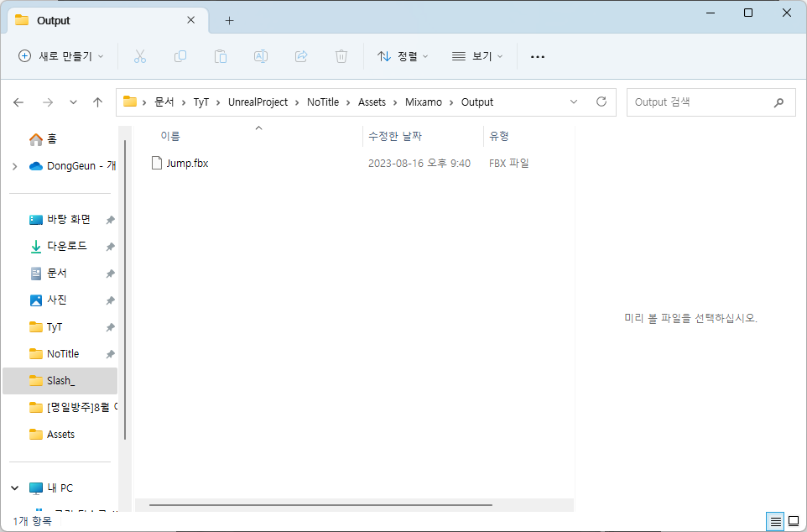Click the navigation pane vertical scrollbar
The height and width of the screenshot is (532, 807).
[x=124, y=290]
